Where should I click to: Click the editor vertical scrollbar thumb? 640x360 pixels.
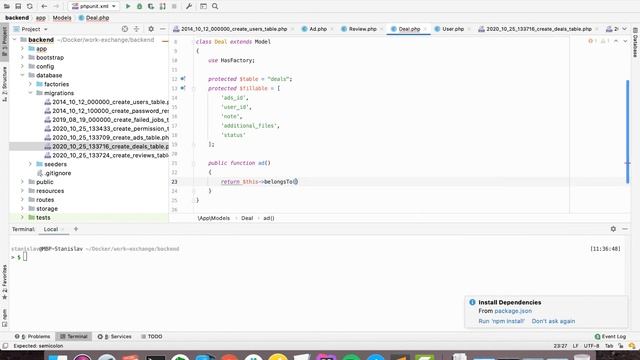(x=628, y=131)
